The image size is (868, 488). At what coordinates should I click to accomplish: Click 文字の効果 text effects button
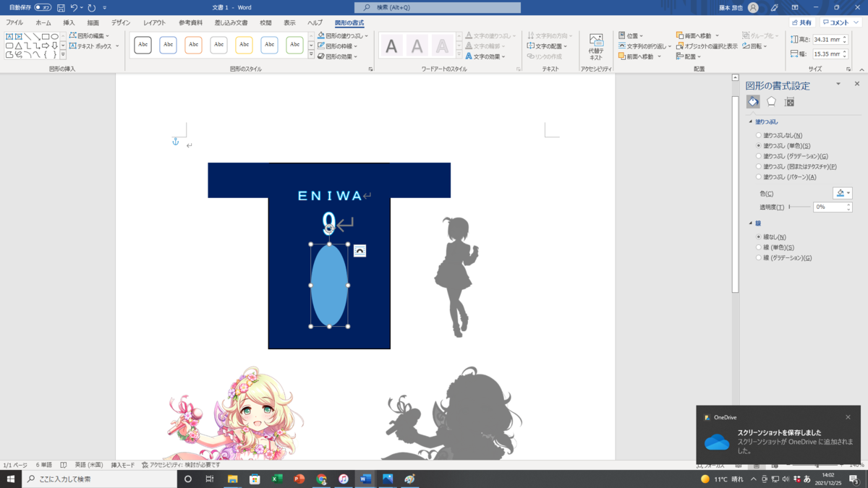click(x=485, y=56)
